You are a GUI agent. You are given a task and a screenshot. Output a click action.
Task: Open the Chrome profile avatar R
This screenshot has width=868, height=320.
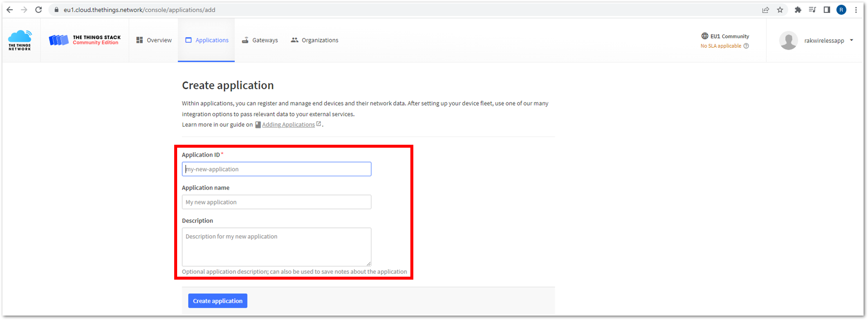point(841,10)
